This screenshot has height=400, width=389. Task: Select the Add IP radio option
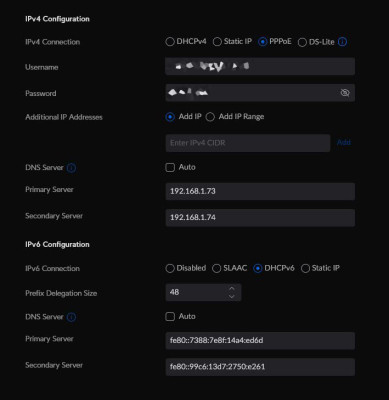pyautogui.click(x=170, y=117)
